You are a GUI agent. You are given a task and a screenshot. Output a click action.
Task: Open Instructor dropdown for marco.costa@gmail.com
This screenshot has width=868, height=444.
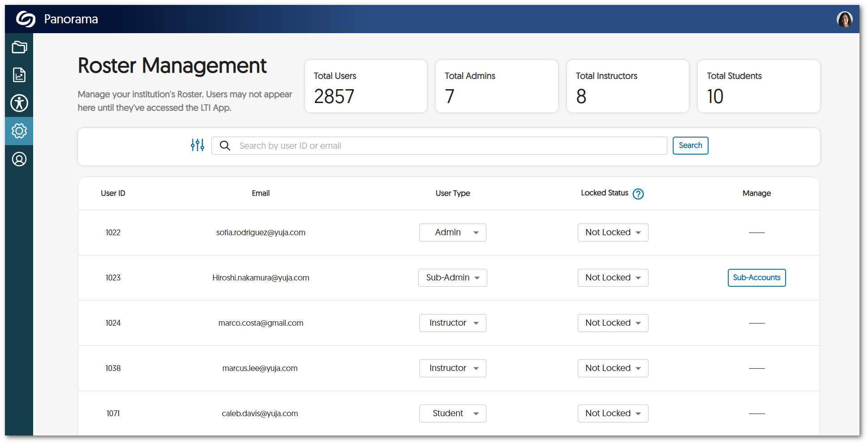point(452,323)
